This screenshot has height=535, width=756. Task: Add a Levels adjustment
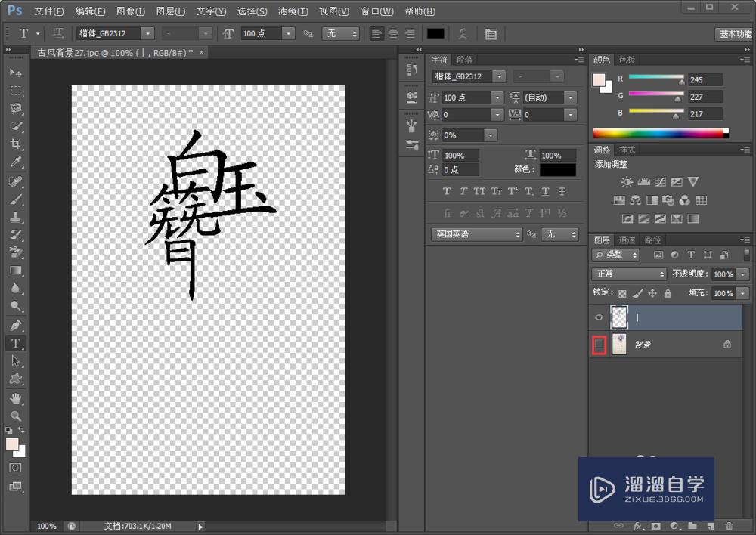(643, 181)
